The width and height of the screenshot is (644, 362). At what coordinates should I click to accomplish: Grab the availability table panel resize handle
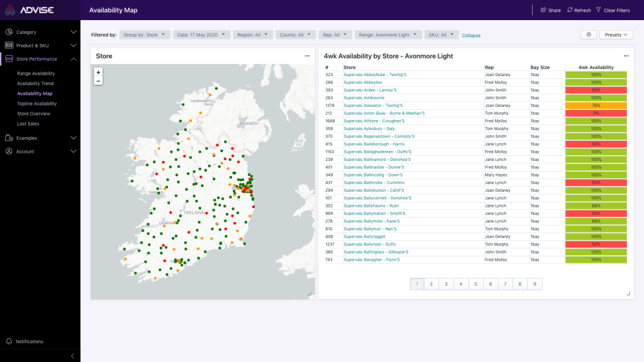point(628,294)
